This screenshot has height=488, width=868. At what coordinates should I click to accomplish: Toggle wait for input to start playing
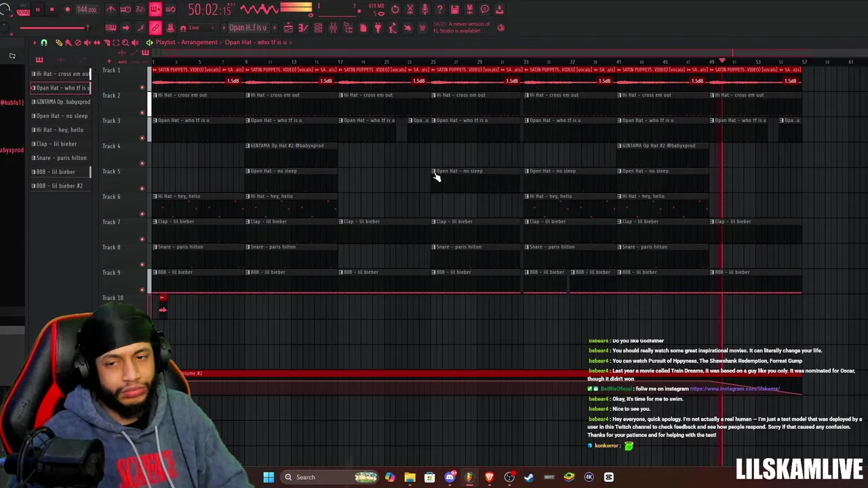pos(125,9)
